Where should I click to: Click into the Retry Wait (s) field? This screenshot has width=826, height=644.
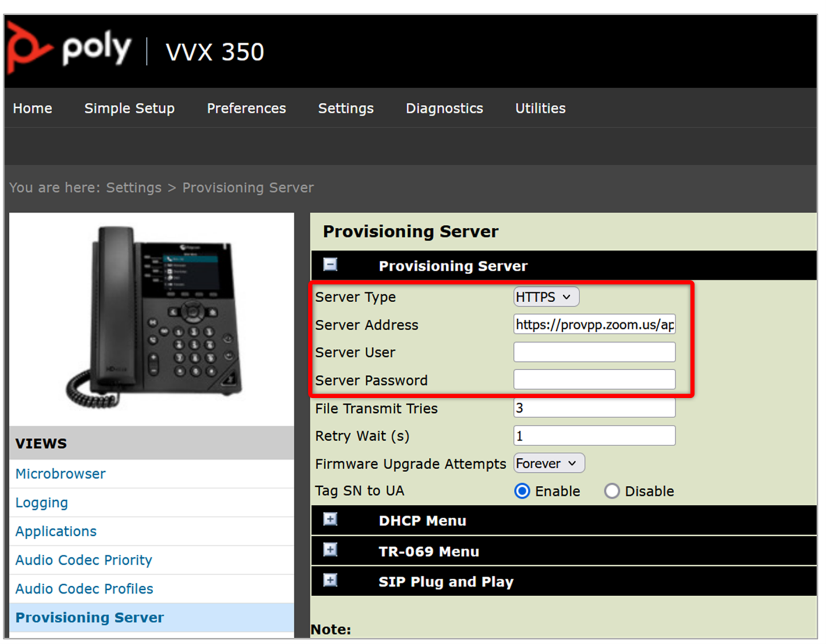coord(594,435)
